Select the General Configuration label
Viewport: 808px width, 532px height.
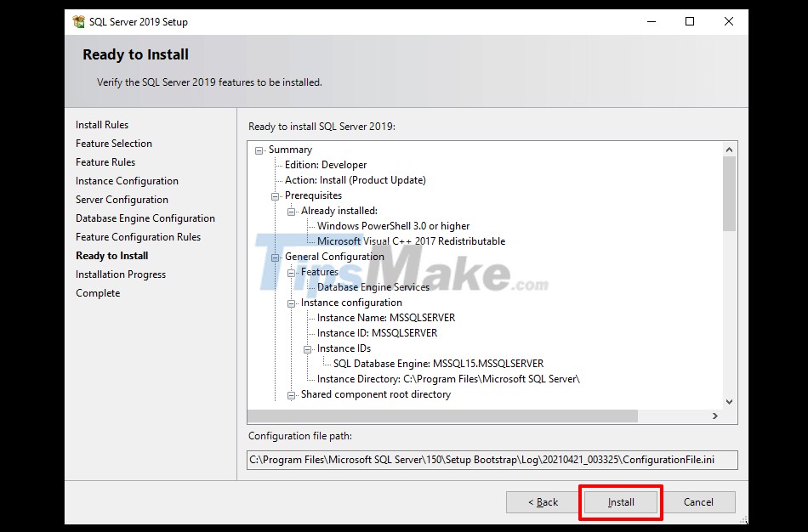coord(334,257)
